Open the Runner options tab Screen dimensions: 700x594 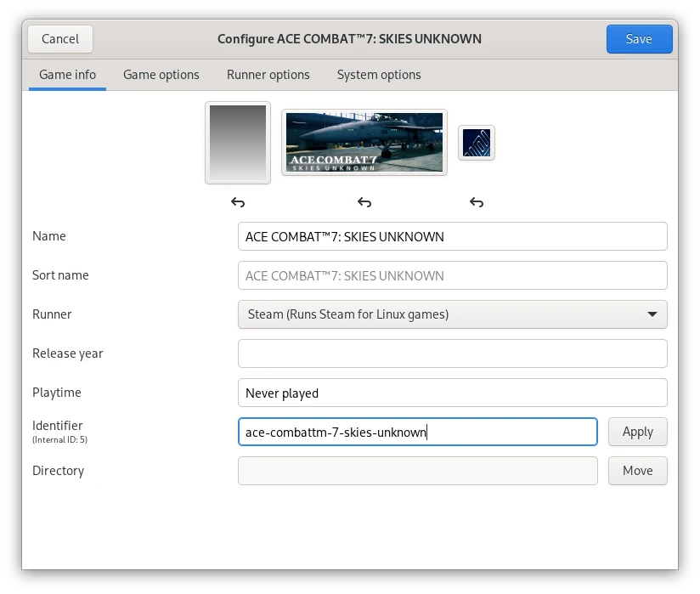[268, 75]
